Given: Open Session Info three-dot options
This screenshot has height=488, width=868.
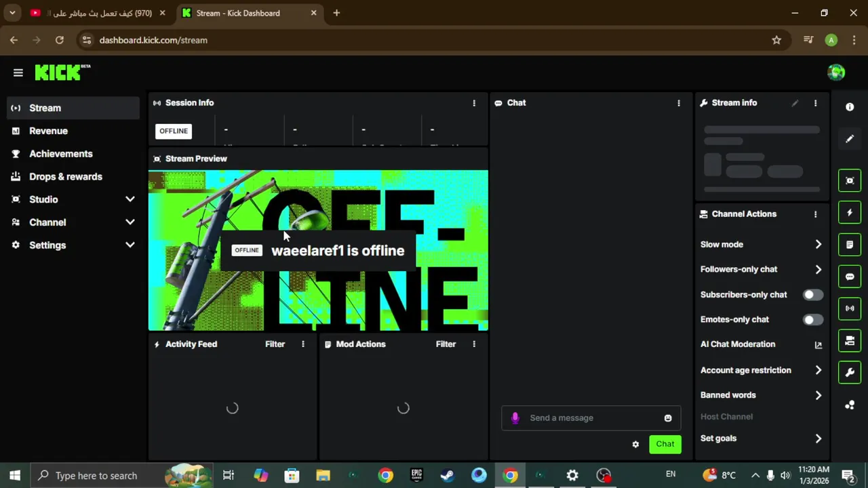Looking at the screenshot, I should pyautogui.click(x=474, y=103).
